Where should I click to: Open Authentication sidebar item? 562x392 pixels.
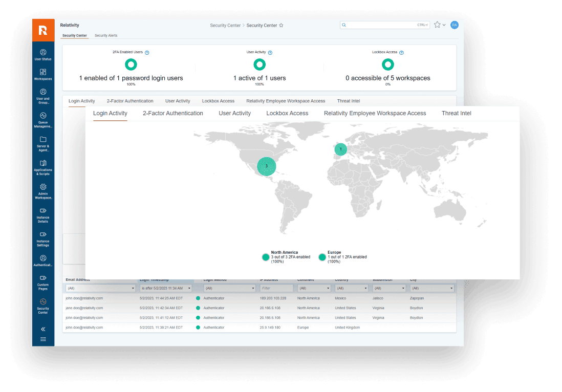coord(43,261)
